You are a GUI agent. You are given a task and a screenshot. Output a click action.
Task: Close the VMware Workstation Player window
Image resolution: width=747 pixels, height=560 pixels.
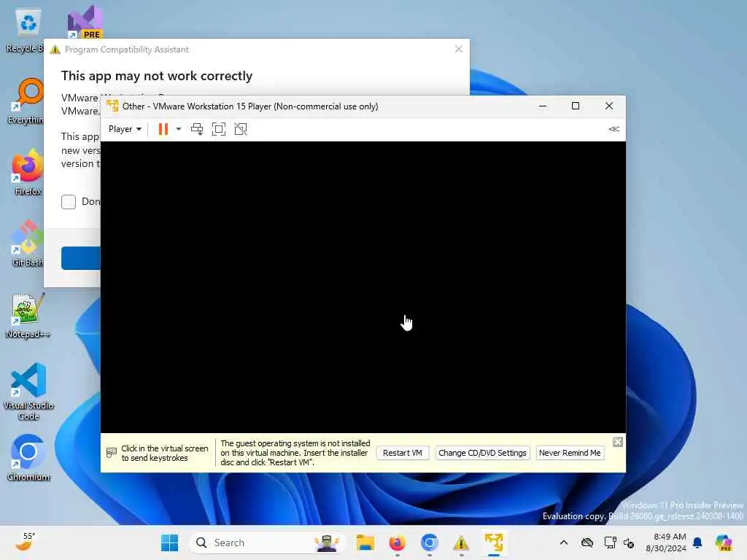[609, 106]
